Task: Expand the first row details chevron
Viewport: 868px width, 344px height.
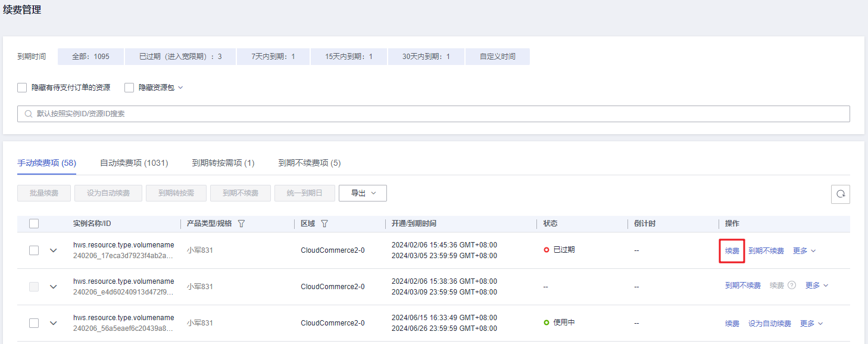Action: pyautogui.click(x=54, y=250)
